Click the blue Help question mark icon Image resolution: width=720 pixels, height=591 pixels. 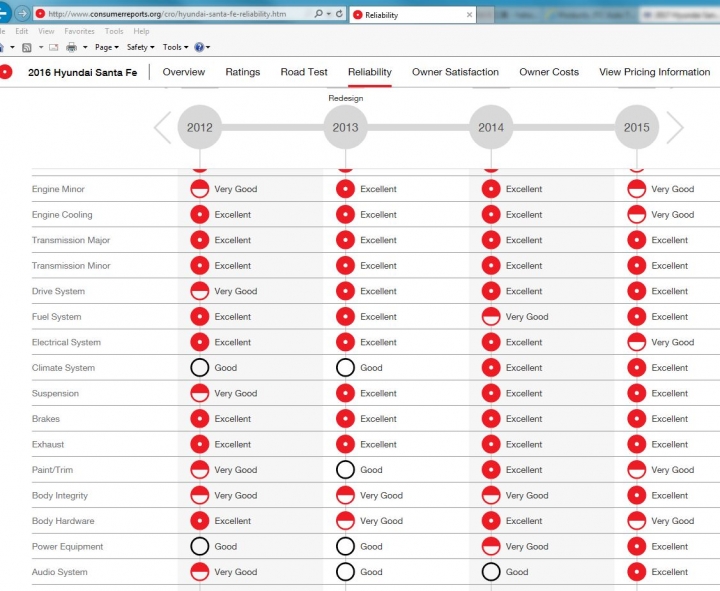coord(199,47)
